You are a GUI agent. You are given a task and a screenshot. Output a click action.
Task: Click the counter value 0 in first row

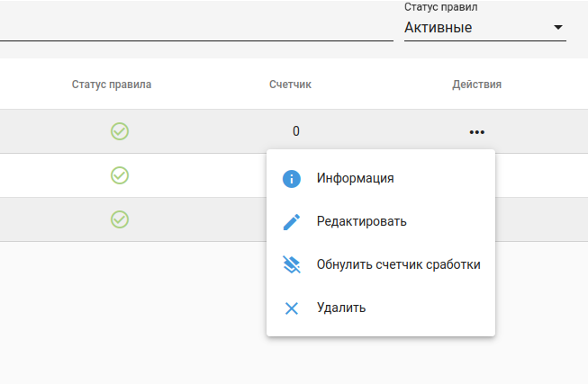[x=295, y=131]
